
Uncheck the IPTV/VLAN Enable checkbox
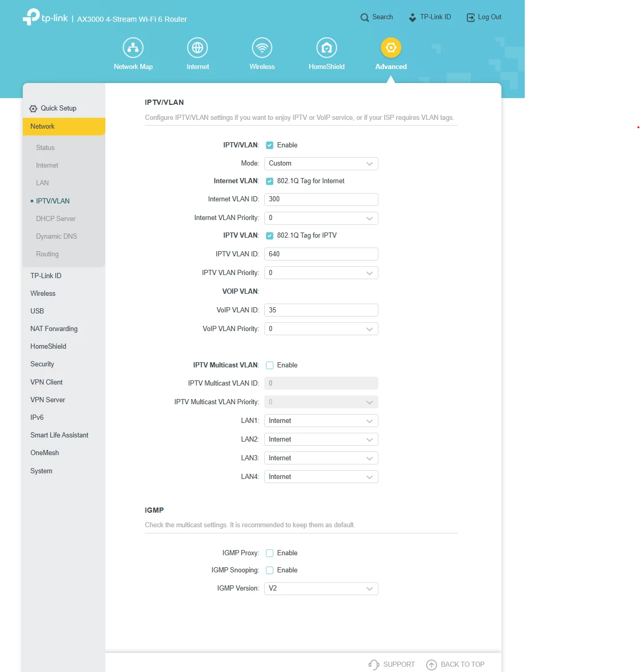tap(270, 145)
